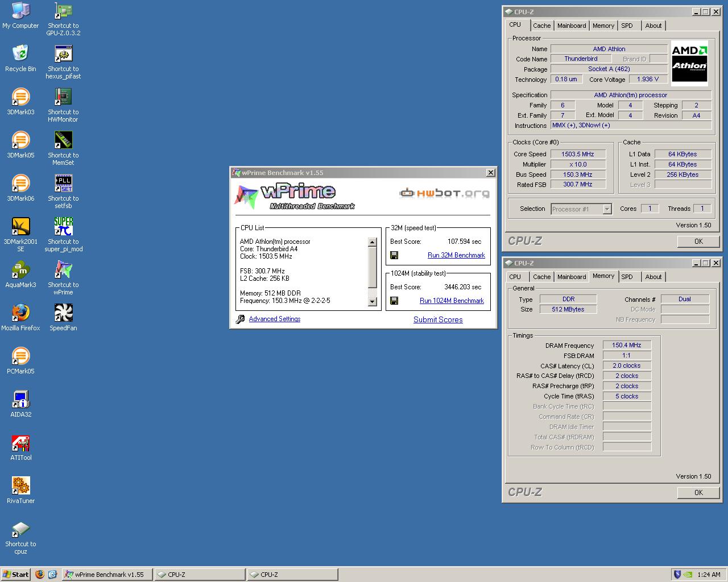Click the save icon beside the 32M score
Viewport: 728px width, 582px height.
coord(394,255)
